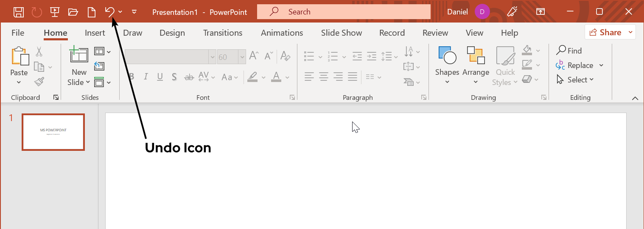
Task: Select the Format Painter brush icon
Action: click(39, 81)
